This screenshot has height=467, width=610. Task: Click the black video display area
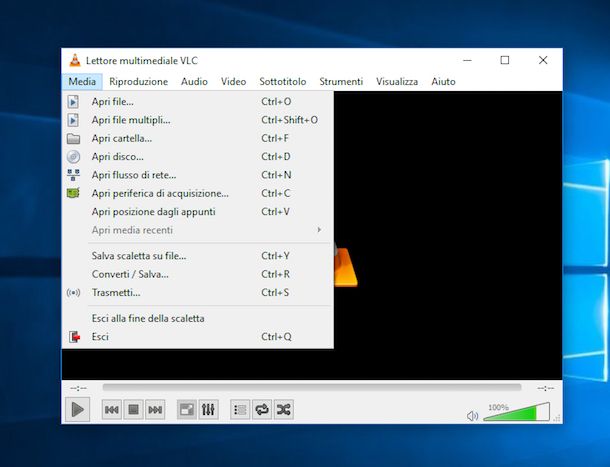(x=447, y=234)
